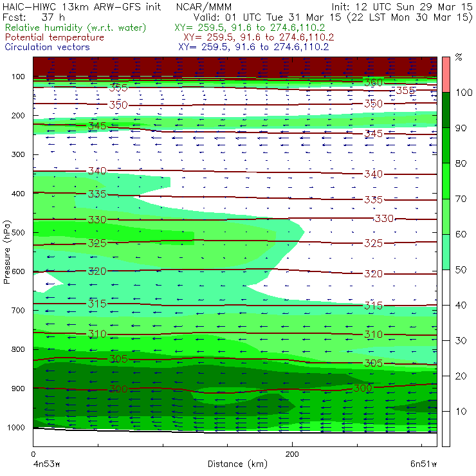The height and width of the screenshot is (476, 476).
Task: Click the '200' pressure axis tick label
Action: (18, 116)
